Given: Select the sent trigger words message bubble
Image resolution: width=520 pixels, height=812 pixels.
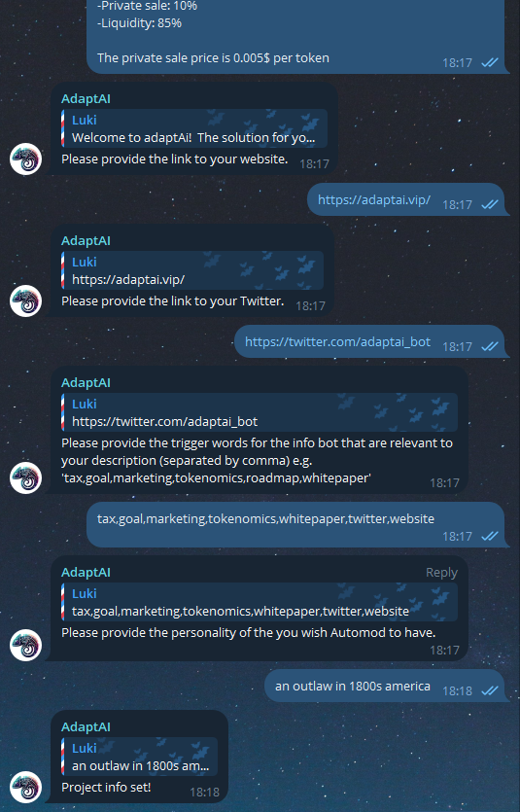Looking at the screenshot, I should coord(295,524).
